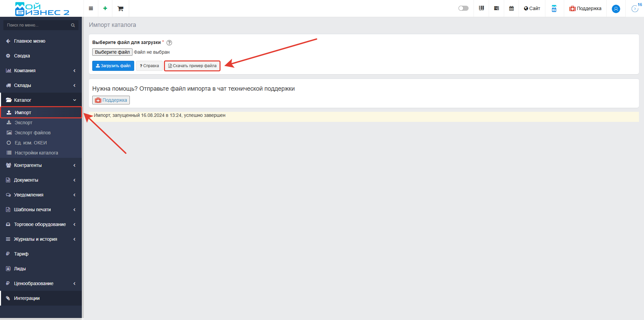Click the stacked list icon in top bar
The height and width of the screenshot is (320, 644).
coord(496,8)
